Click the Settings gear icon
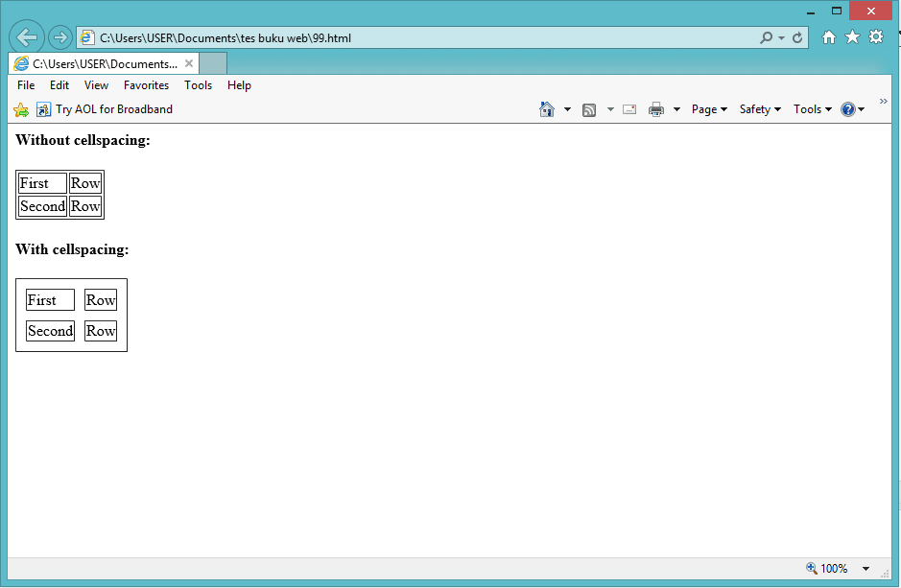Viewport: 901px width, 588px height. click(875, 36)
